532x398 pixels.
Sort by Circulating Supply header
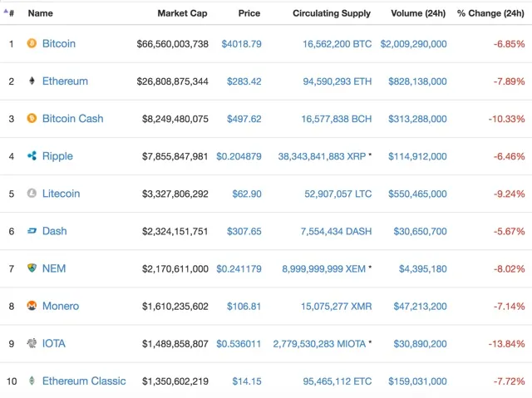tap(332, 13)
